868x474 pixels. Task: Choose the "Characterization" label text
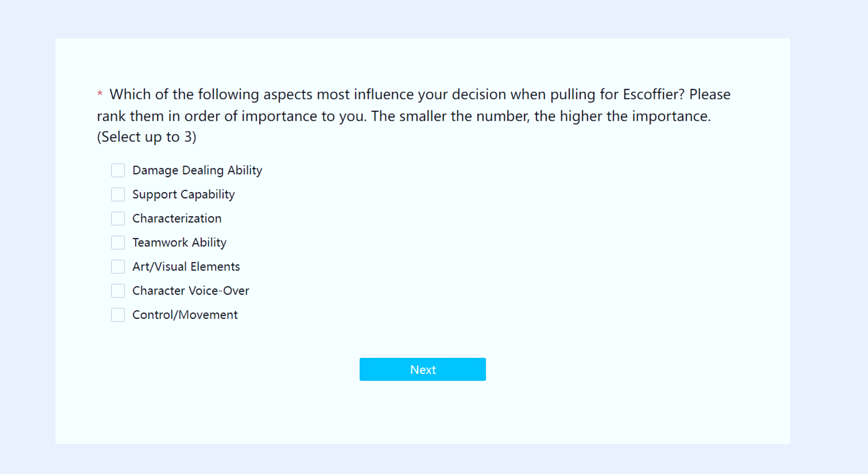pos(177,219)
